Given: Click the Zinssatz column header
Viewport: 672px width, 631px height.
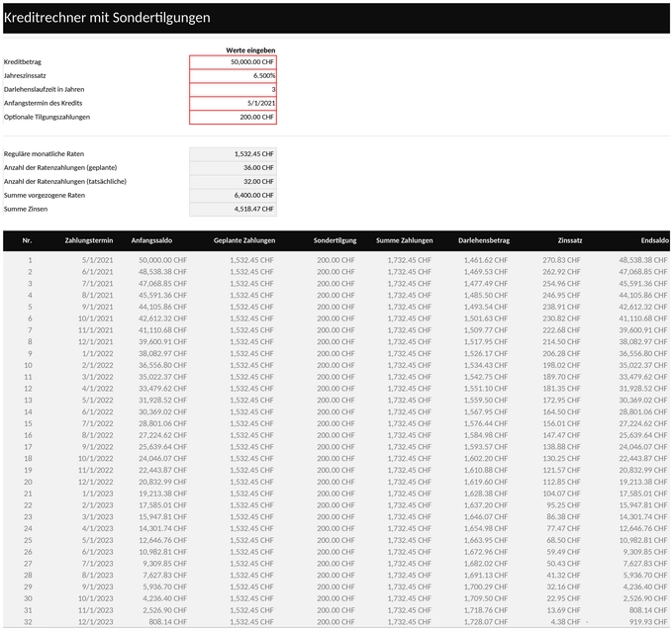Looking at the screenshot, I should pos(570,240).
